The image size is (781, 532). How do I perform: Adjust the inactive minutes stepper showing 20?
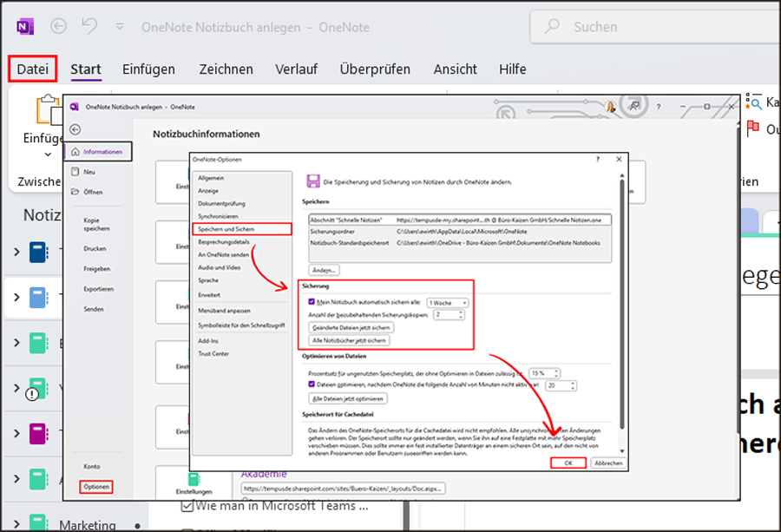click(x=574, y=385)
